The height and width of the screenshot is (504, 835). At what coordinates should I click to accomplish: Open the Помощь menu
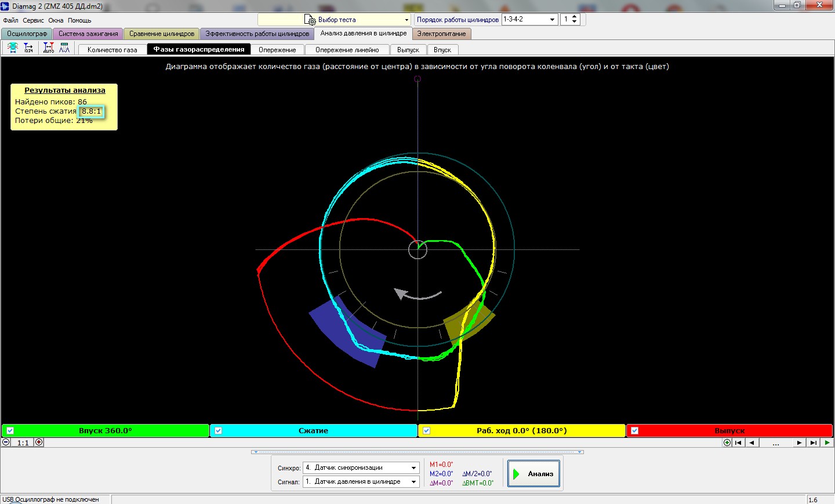pos(79,20)
